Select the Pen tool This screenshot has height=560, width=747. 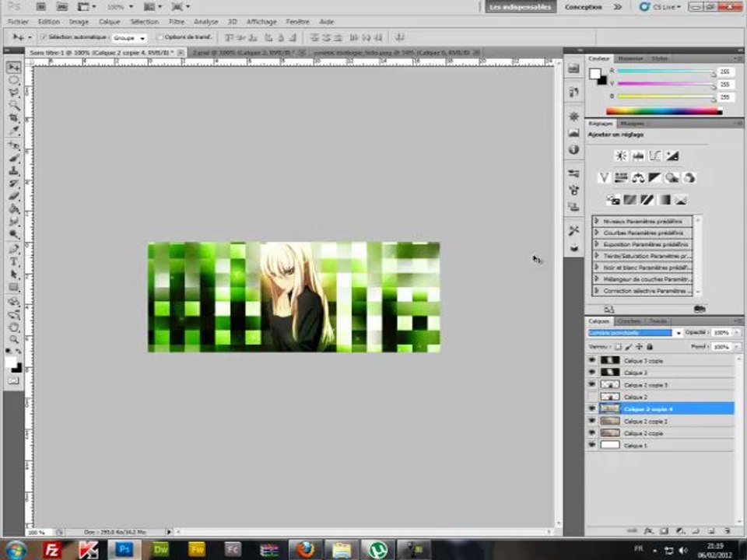tap(14, 249)
